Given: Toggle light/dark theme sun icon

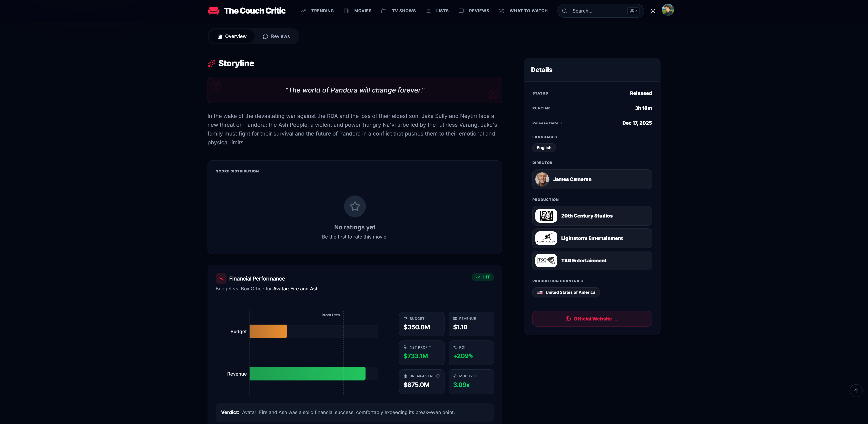Looking at the screenshot, I should pyautogui.click(x=653, y=11).
